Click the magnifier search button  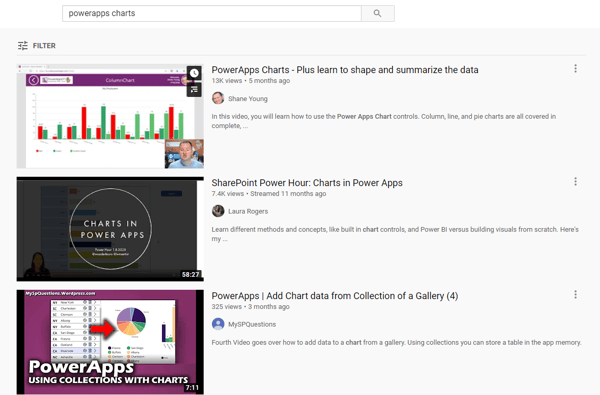378,13
